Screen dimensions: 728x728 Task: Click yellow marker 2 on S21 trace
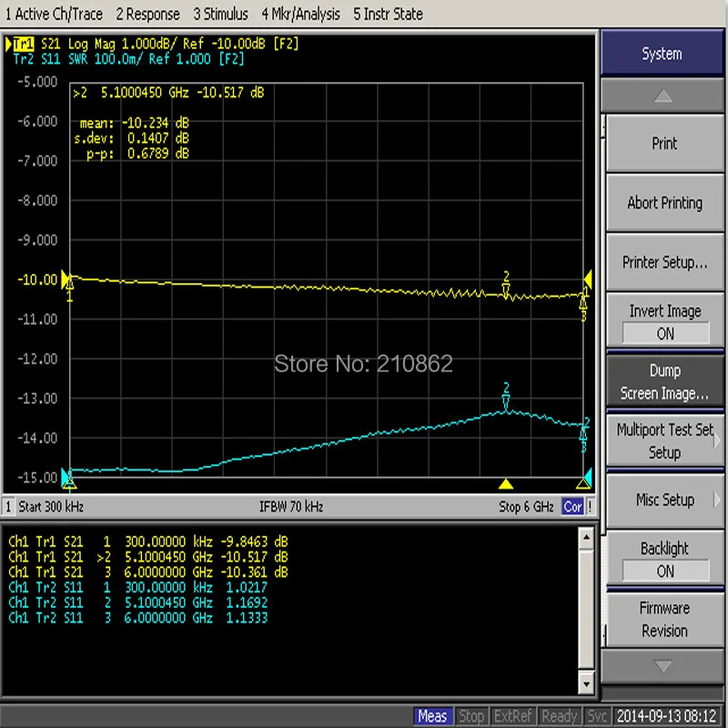click(x=506, y=284)
